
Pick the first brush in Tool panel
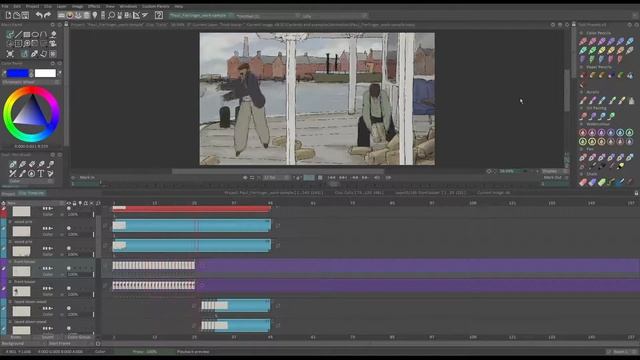[x=13, y=164]
